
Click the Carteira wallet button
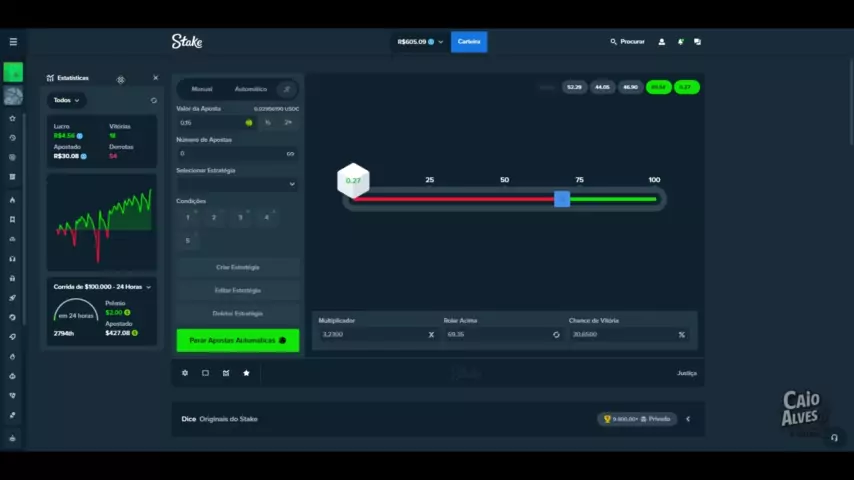pyautogui.click(x=469, y=42)
